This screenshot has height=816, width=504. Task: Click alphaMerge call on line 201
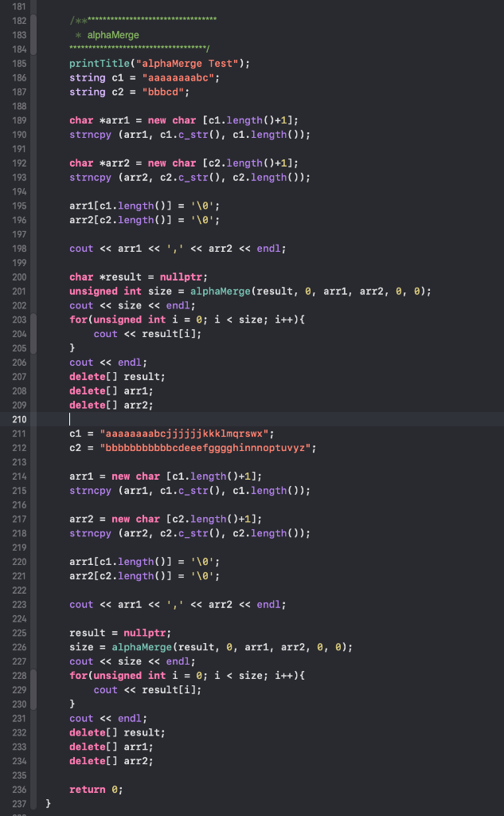[x=311, y=292]
